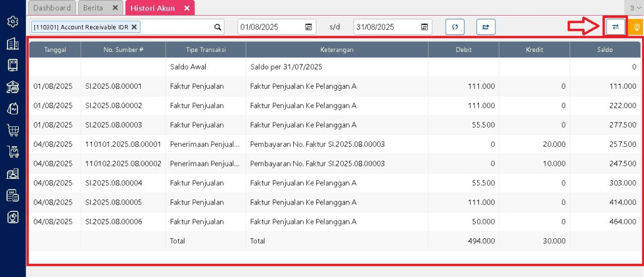Open calendar picker for start date 01/08/2025

pos(309,27)
